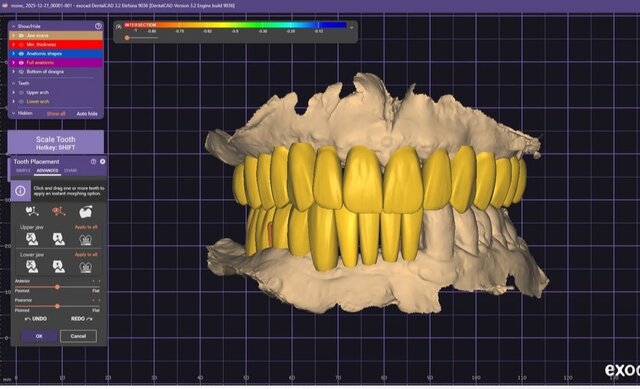Toggle Min. thickness visibility eye
Image resolution: width=640 pixels, height=389 pixels.
21,44
